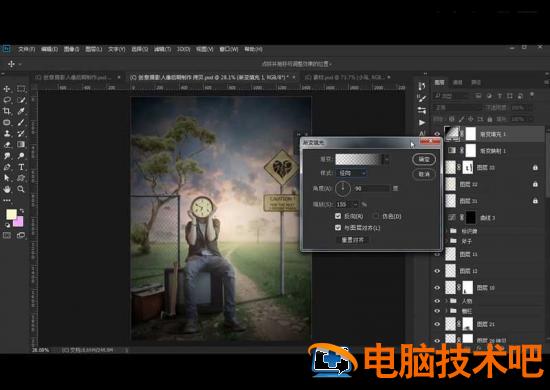Toggle 与图层对齐(L) align with layer checkbox
The width and height of the screenshot is (550, 390).
point(338,228)
